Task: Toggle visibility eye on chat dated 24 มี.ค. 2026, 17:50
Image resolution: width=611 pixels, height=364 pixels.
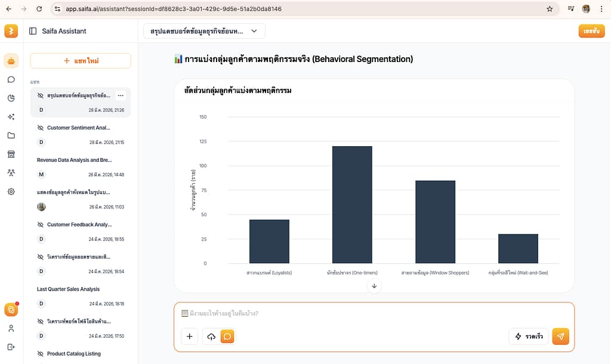Action: [40, 322]
